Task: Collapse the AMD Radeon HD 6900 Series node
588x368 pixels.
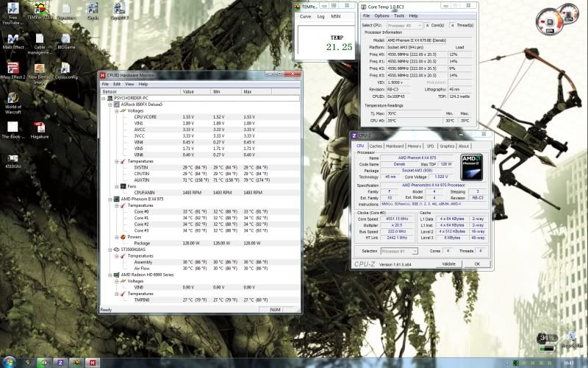Action: (x=110, y=275)
